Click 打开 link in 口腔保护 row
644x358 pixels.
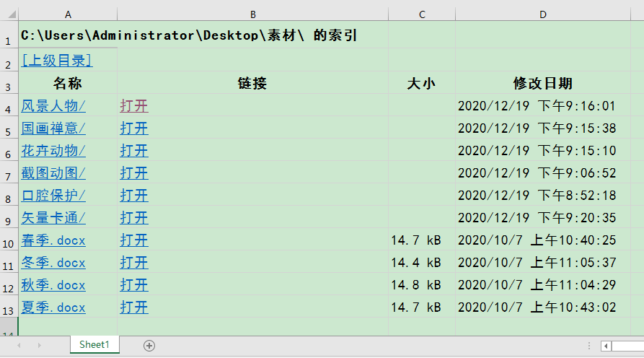pos(134,195)
